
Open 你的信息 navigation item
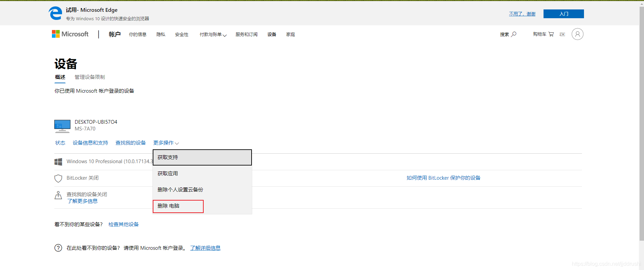coord(138,34)
